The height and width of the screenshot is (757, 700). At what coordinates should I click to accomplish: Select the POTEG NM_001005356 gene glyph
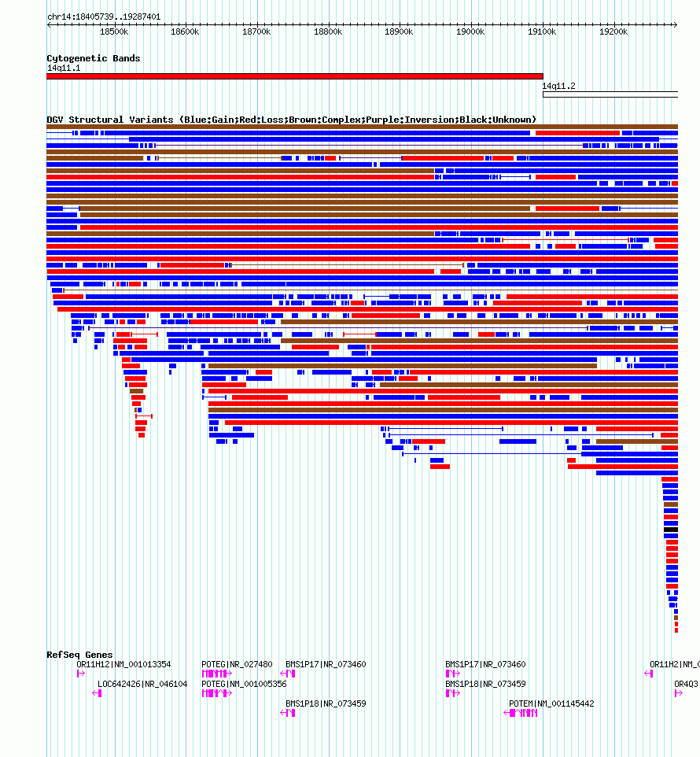[216, 693]
